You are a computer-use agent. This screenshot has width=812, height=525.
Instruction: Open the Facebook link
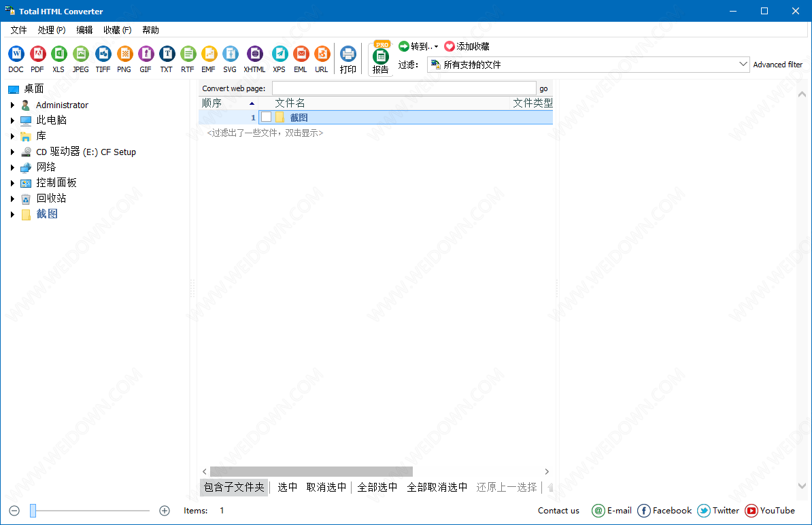click(x=664, y=511)
